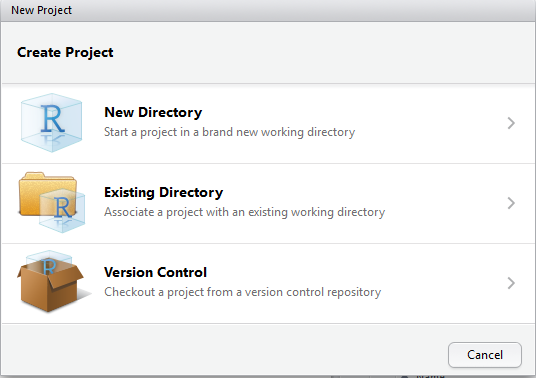This screenshot has height=378, width=536.
Task: Pick the Version Control heading text
Action: click(156, 272)
